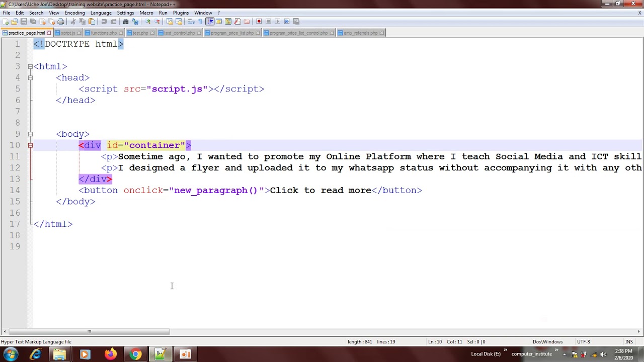Undo the last edit from toolbar
The image size is (644, 362).
tap(104, 21)
